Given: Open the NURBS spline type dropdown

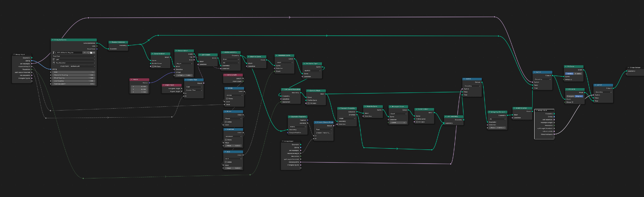Looking at the screenshot, I should (x=312, y=70).
